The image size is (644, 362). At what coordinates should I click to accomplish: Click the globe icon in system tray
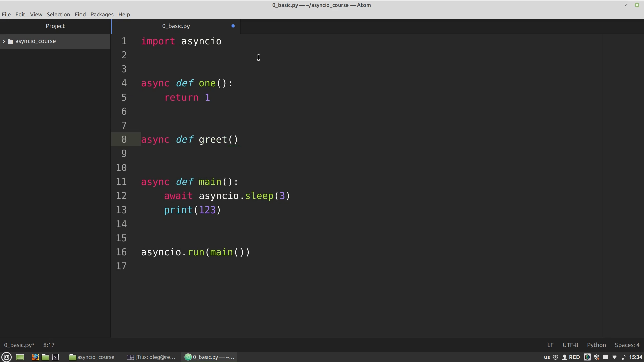point(587,357)
